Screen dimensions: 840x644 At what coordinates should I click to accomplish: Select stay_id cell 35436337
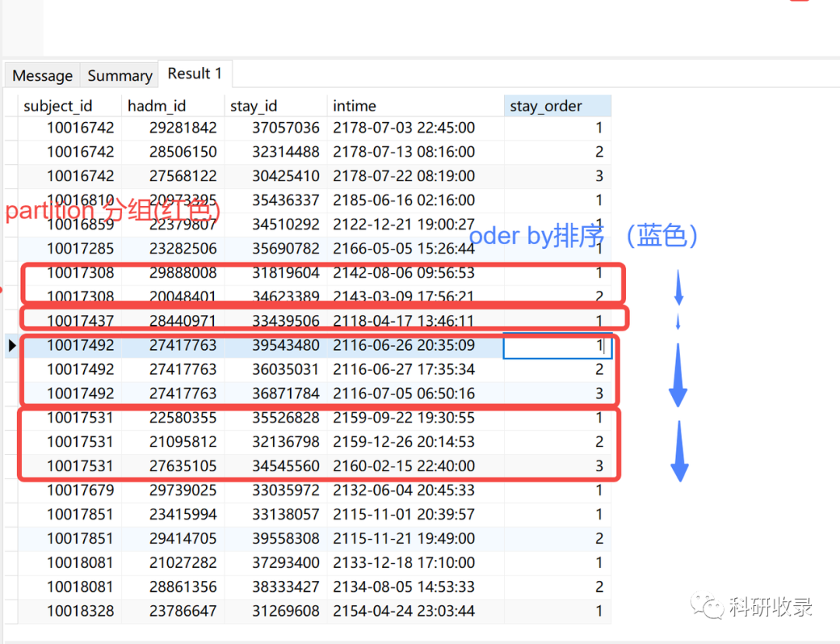click(275, 201)
